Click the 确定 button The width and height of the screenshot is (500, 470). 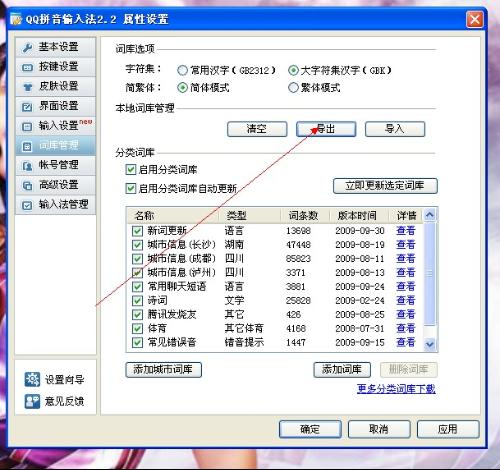coord(310,429)
